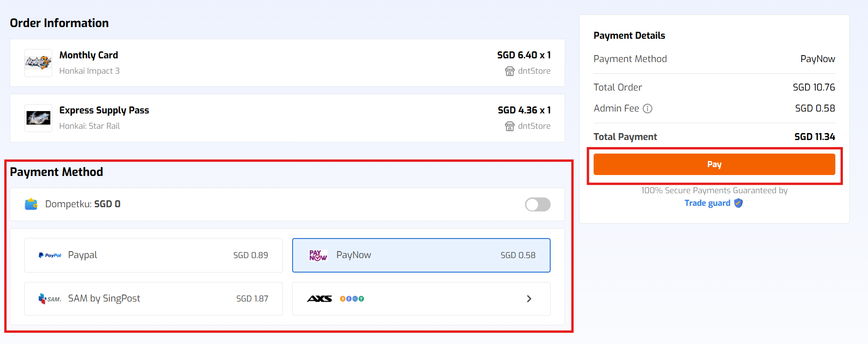Click the Express Supply Pass store icon

(510, 126)
